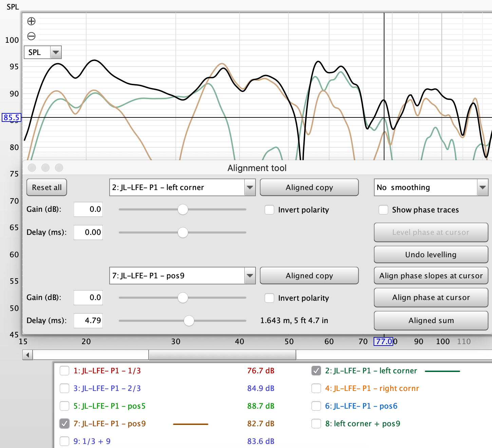The width and height of the screenshot is (492, 448).
Task: Click the Alignment tool title bar text
Action: click(257, 168)
